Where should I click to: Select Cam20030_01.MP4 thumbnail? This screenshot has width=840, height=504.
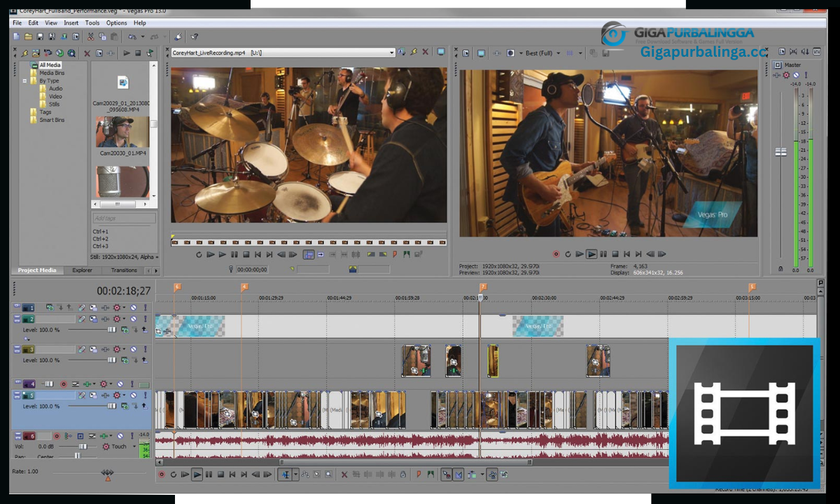122,132
